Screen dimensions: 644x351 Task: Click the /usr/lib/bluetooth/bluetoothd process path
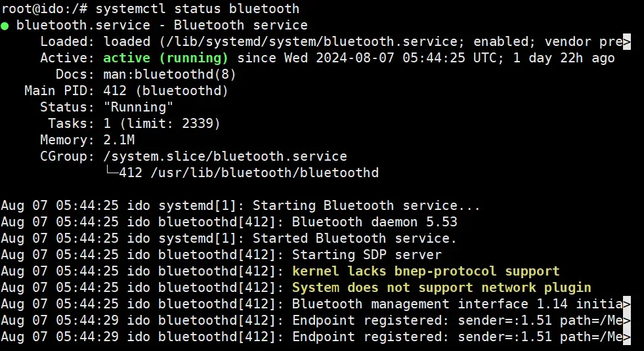pyautogui.click(x=265, y=173)
